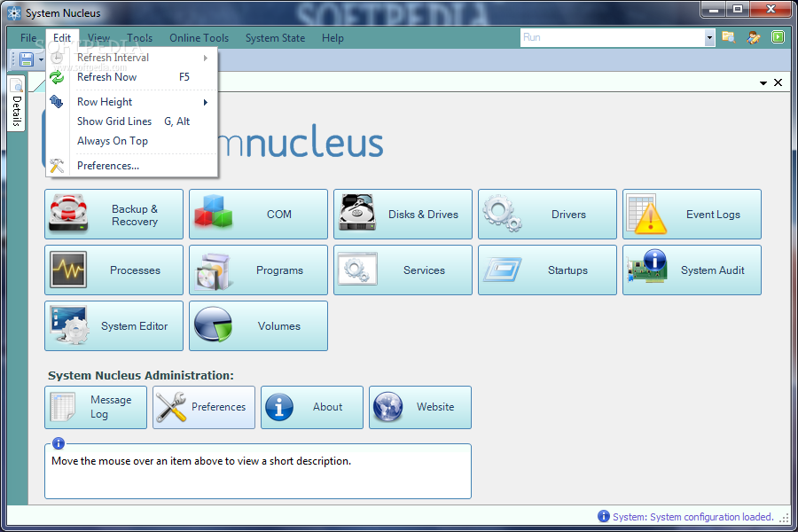Focus the Run input field
The height and width of the screenshot is (532, 798).
[612, 37]
